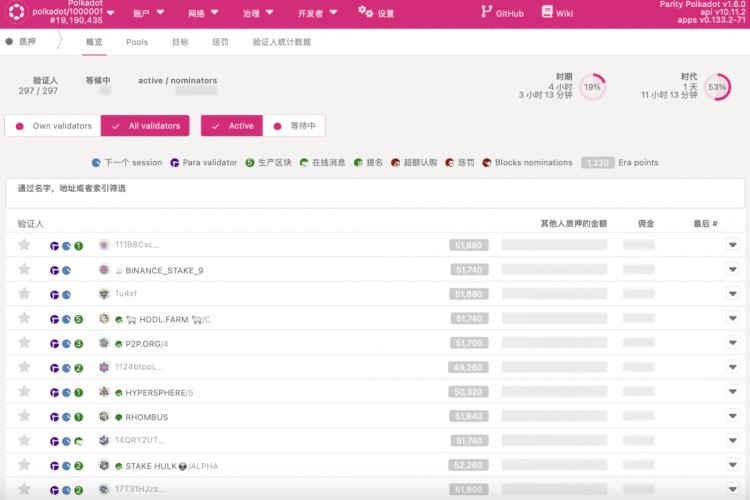Select the Active filter button
This screenshot has height=500, width=750.
tap(232, 126)
